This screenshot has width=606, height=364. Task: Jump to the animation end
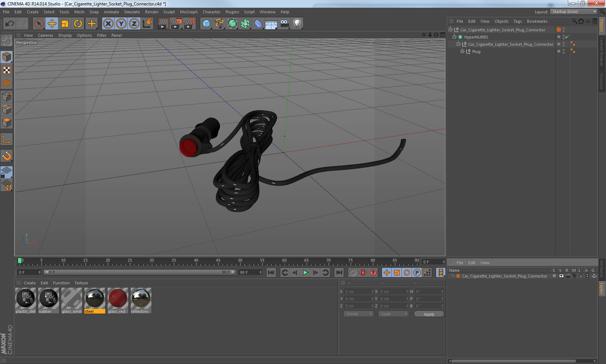tap(339, 272)
